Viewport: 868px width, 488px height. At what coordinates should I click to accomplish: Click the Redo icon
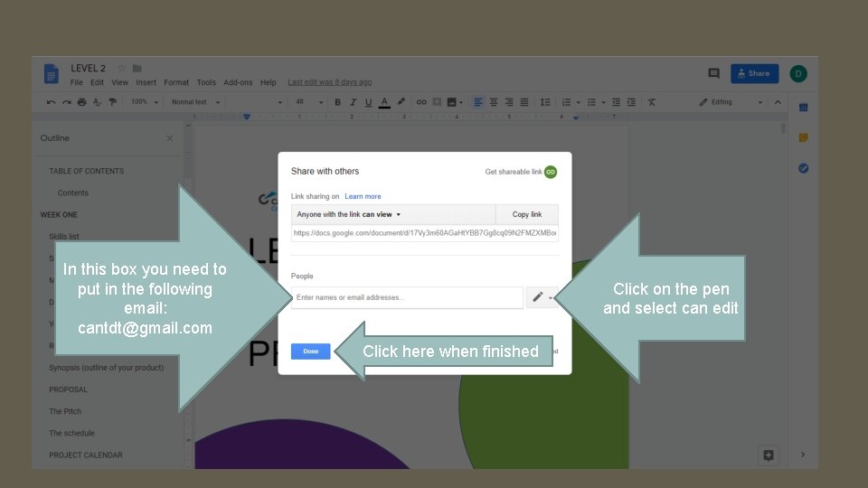coord(66,102)
